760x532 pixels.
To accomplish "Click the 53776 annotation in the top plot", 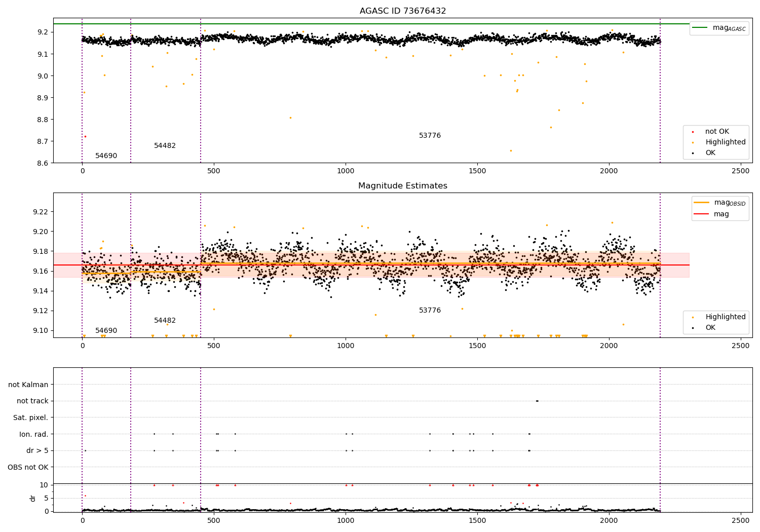I will point(430,136).
